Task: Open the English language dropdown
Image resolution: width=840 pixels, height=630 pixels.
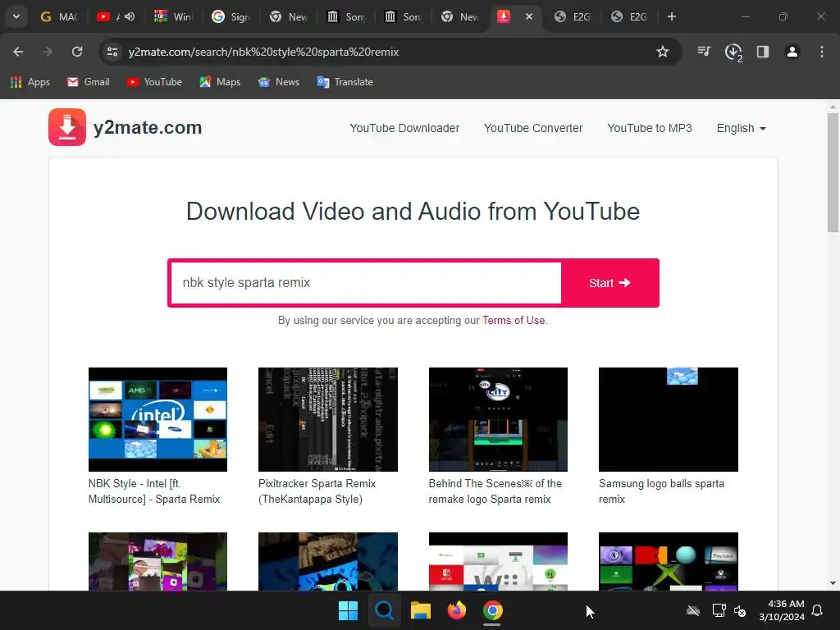Action: coord(741,128)
